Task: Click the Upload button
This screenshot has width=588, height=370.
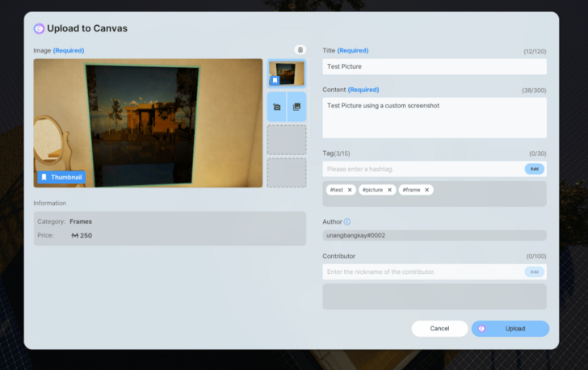Action: coord(510,329)
